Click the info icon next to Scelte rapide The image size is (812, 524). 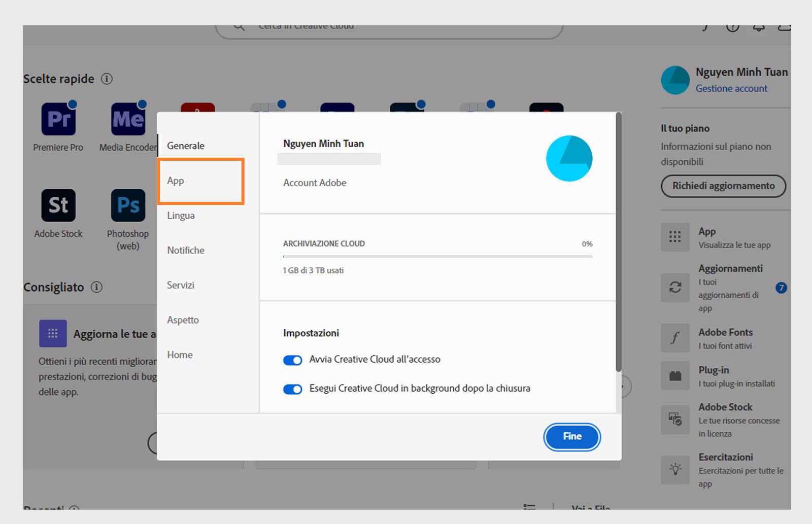(106, 79)
